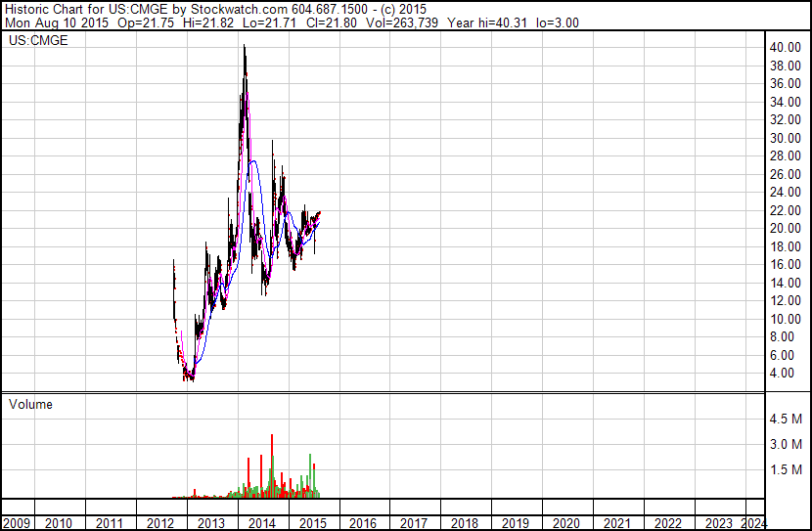
Task: Select the 2010 year label on the time axis
Action: (x=58, y=523)
